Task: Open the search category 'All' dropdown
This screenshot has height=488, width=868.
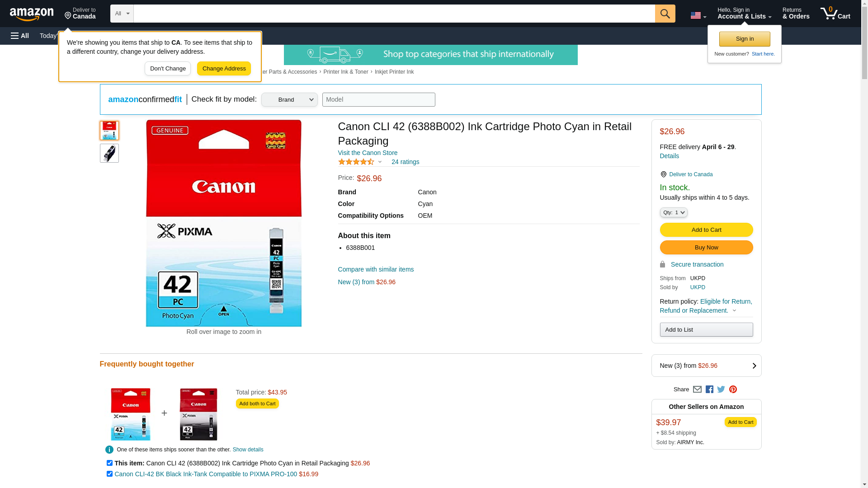Action: tap(122, 14)
